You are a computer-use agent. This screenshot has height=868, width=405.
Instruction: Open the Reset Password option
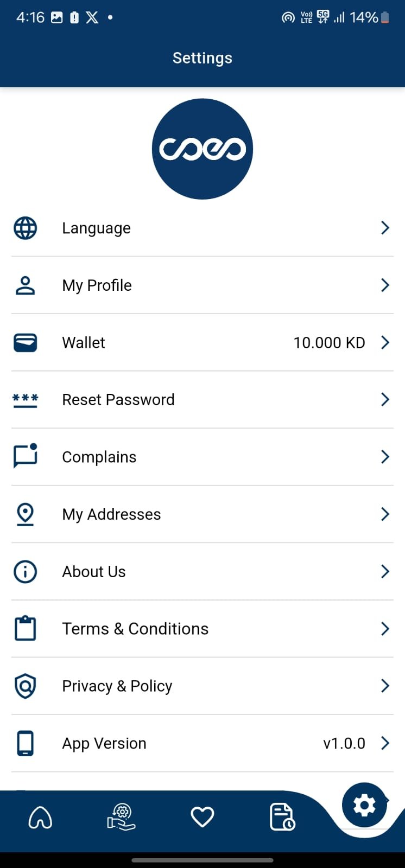pyautogui.click(x=118, y=400)
